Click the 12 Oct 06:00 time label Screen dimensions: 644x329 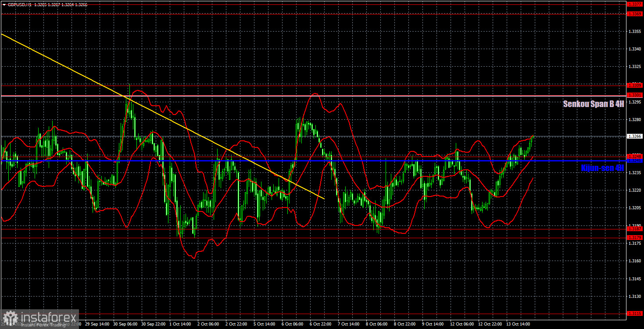click(462, 324)
